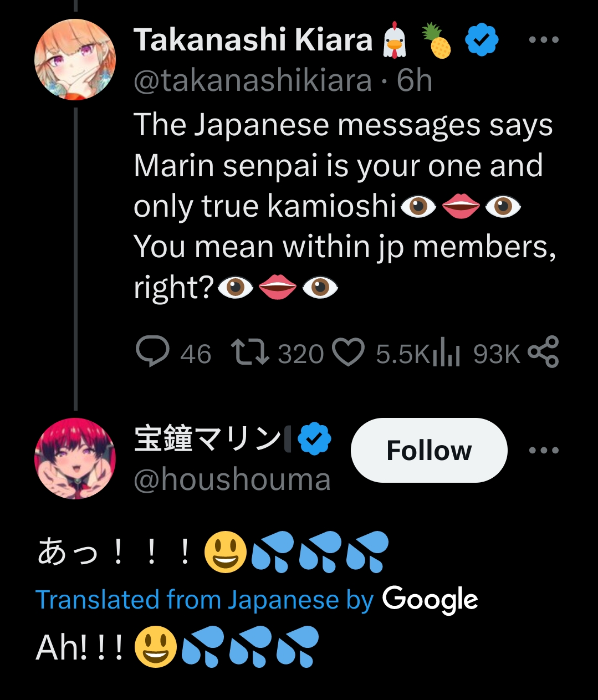The width and height of the screenshot is (598, 700).
Task: Click Takanashi Kiara's verified badge
Action: pos(482,40)
